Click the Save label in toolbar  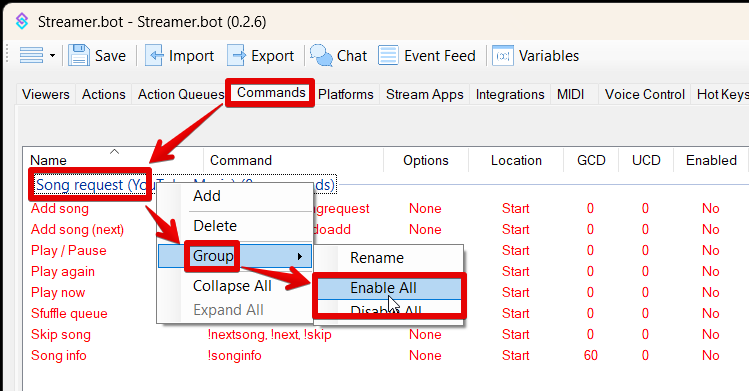coord(110,56)
